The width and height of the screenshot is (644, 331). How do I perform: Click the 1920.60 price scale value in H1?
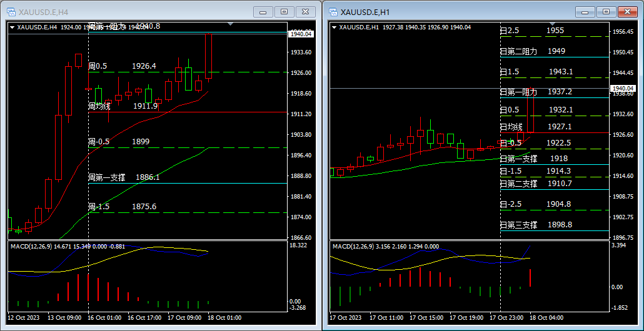click(x=623, y=156)
